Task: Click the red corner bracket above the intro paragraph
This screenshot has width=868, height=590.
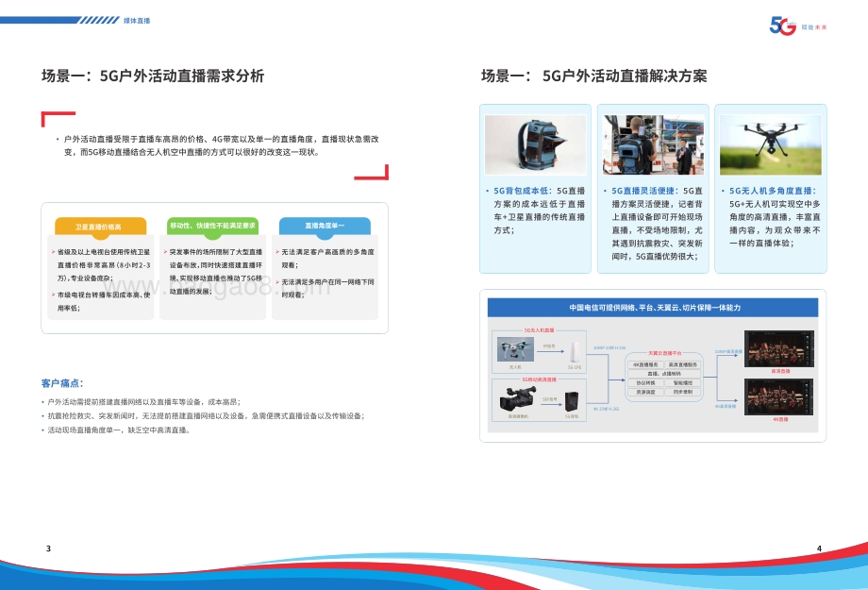Action: pyautogui.click(x=58, y=119)
